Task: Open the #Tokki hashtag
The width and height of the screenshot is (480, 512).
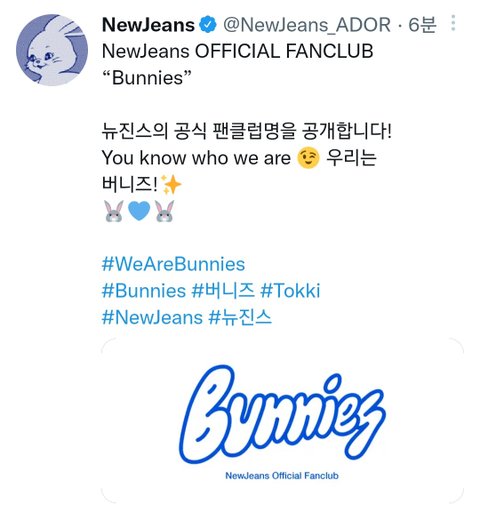Action: point(290,291)
